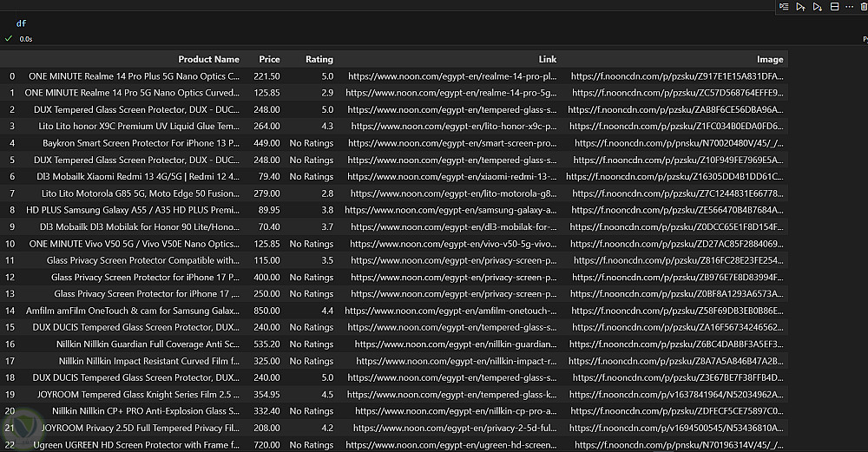Click the Run by Line icon

pos(784,7)
